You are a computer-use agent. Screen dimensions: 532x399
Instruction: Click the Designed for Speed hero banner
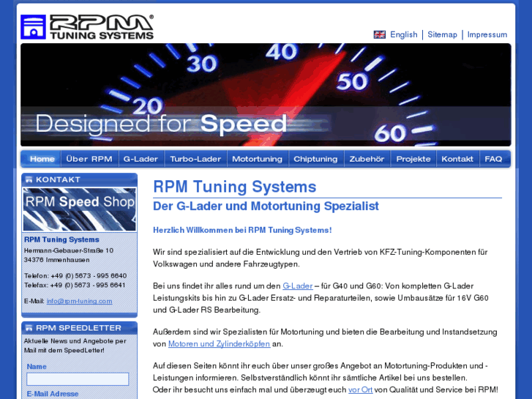point(266,94)
